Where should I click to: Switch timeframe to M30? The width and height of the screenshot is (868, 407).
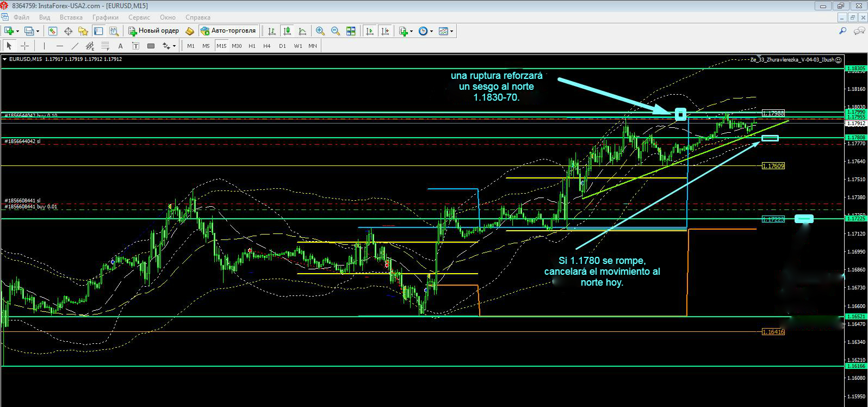pos(237,46)
